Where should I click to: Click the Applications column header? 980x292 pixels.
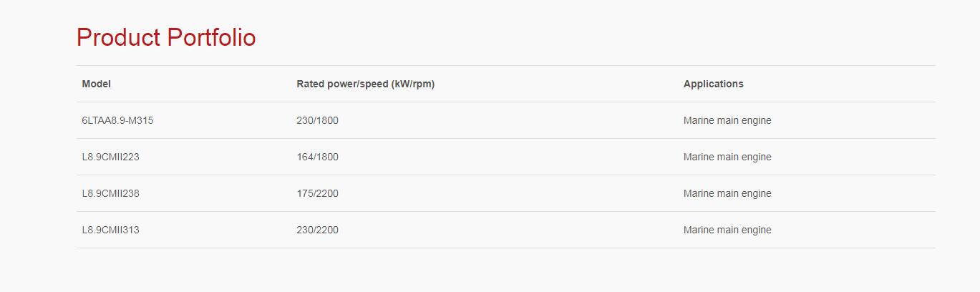click(x=713, y=84)
